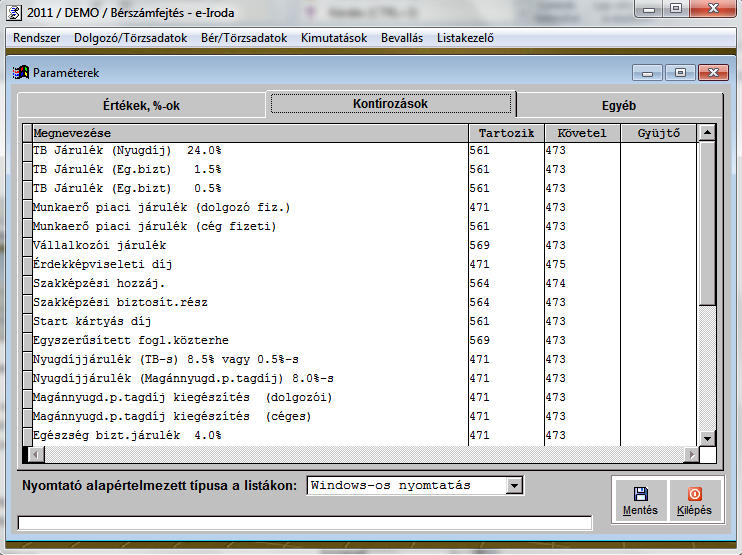Image resolution: width=742 pixels, height=555 pixels.
Task: Open the Listakezelő menu
Action: click(x=465, y=38)
